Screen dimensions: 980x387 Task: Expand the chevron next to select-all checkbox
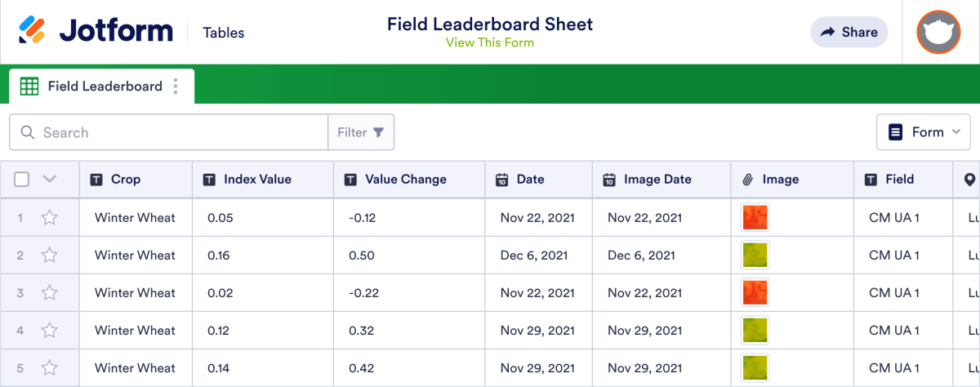[x=50, y=180]
